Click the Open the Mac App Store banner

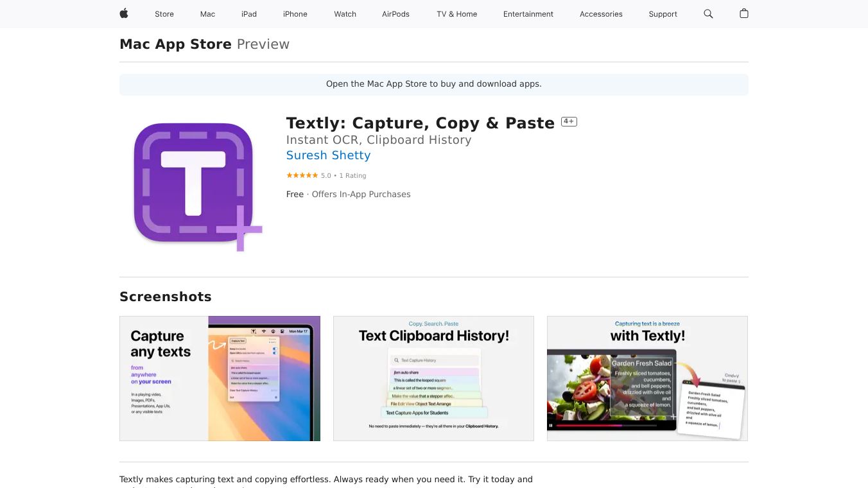pyautogui.click(x=434, y=84)
